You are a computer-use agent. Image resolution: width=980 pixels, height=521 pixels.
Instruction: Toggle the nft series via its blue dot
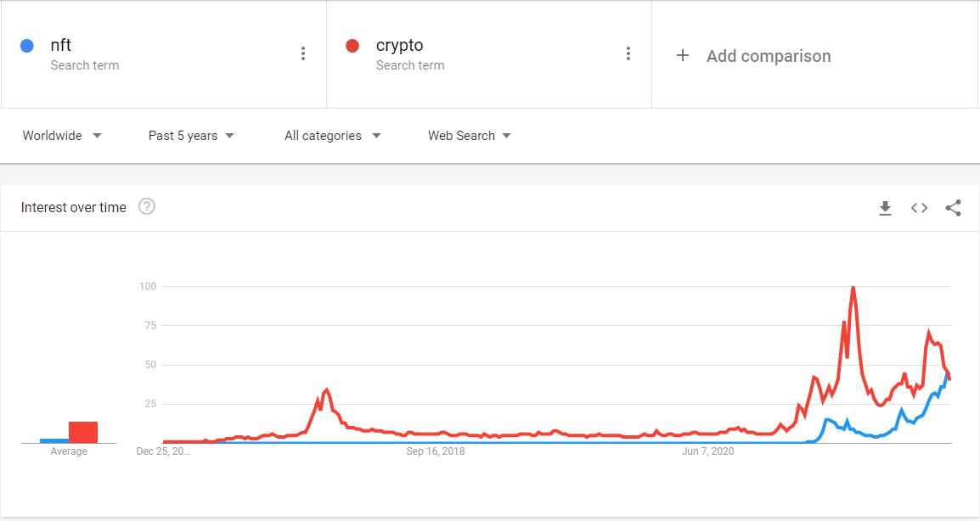point(25,45)
